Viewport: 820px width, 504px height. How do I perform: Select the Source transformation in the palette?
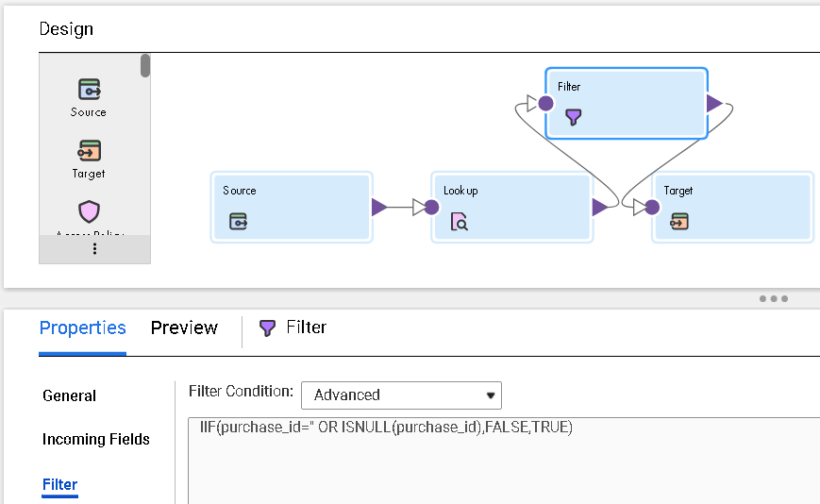(x=89, y=98)
